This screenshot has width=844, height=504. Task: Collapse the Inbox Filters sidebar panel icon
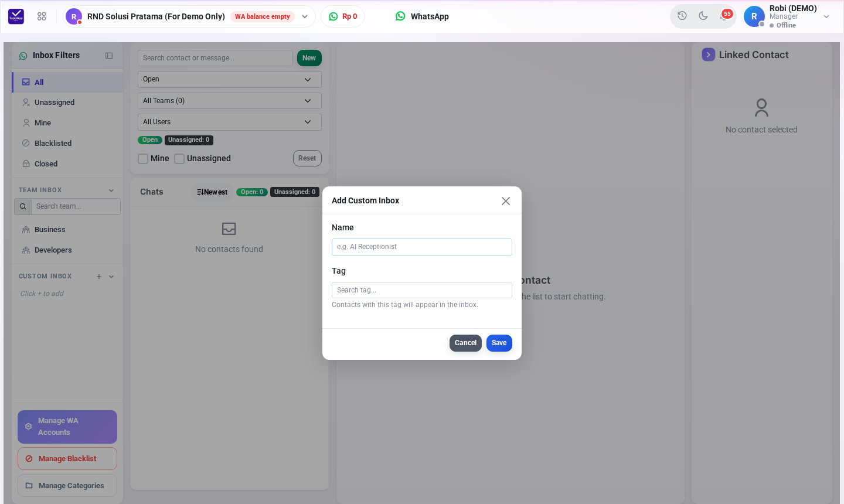pos(109,56)
